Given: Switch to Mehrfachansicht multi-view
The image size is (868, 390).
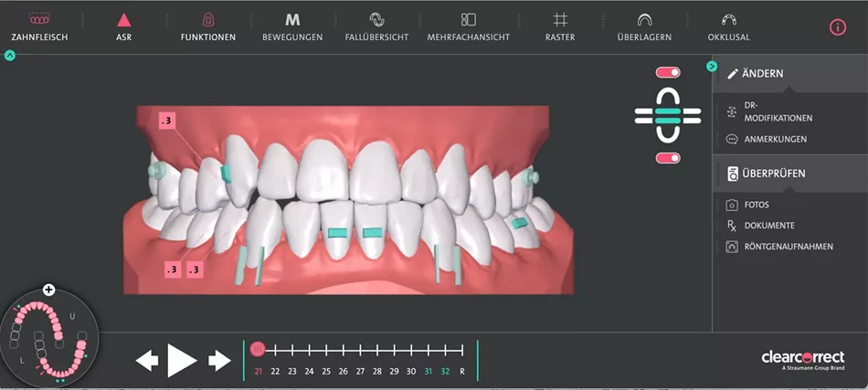Looking at the screenshot, I should [x=469, y=20].
